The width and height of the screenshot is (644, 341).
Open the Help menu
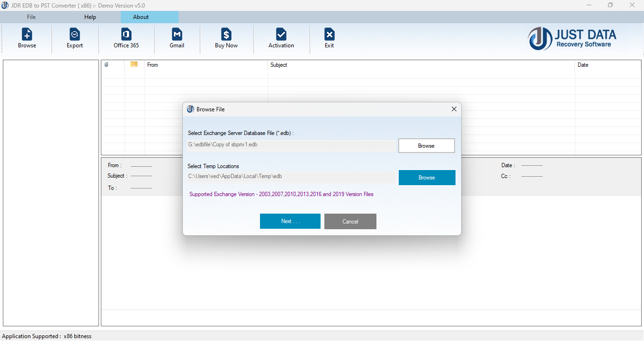click(89, 17)
